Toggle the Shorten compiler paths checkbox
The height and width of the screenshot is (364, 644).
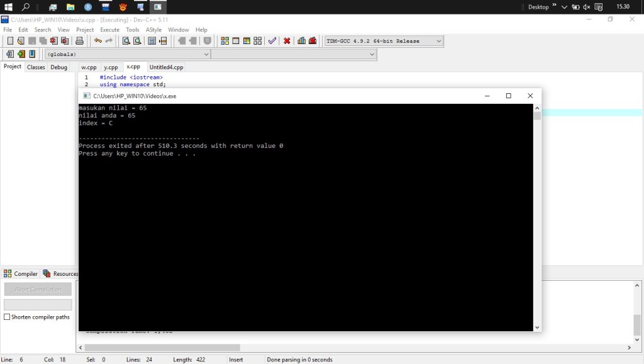coord(8,317)
